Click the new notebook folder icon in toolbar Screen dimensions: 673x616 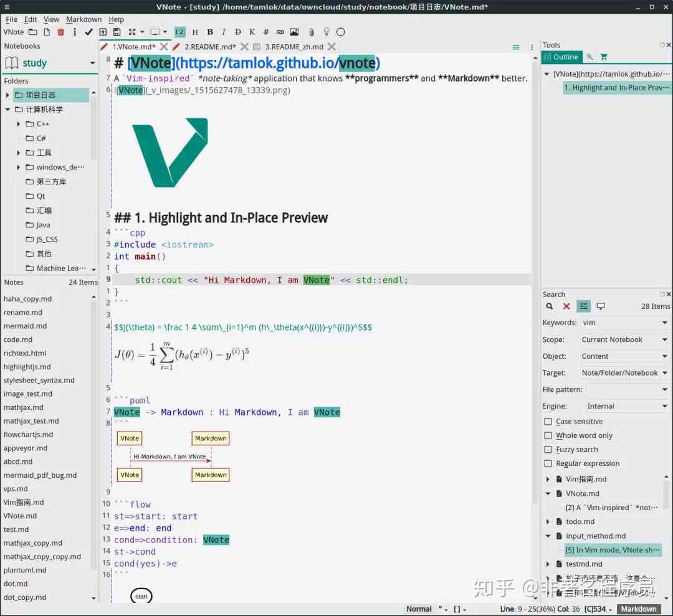click(x=33, y=32)
